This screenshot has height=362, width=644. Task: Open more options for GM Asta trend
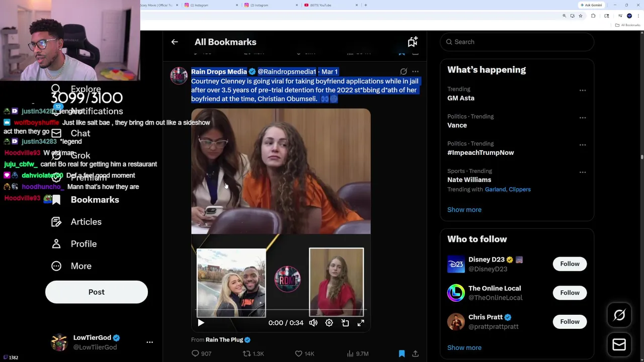(x=583, y=90)
